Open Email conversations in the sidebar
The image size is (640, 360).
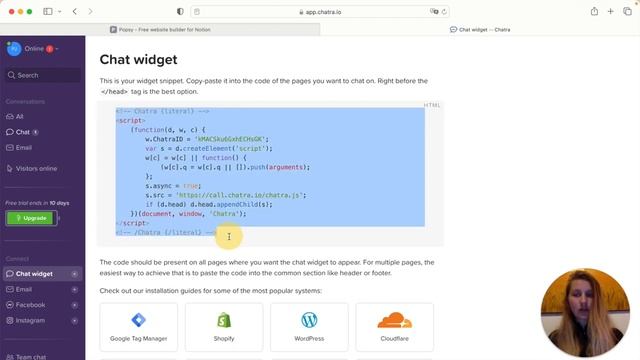point(19,147)
